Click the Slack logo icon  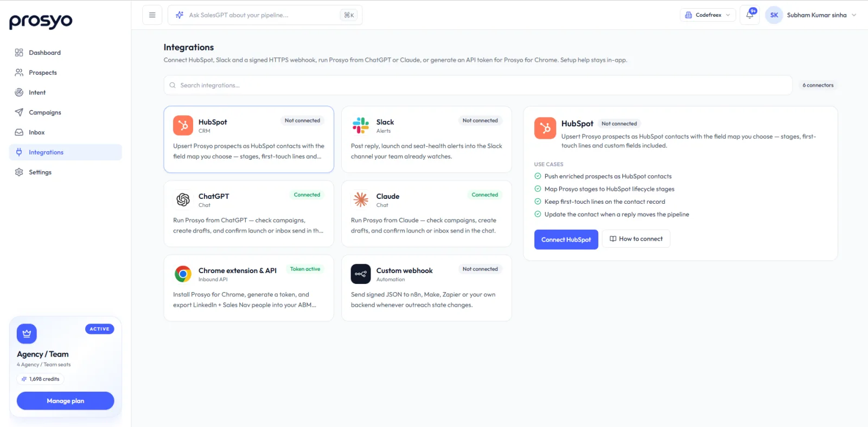pyautogui.click(x=361, y=125)
